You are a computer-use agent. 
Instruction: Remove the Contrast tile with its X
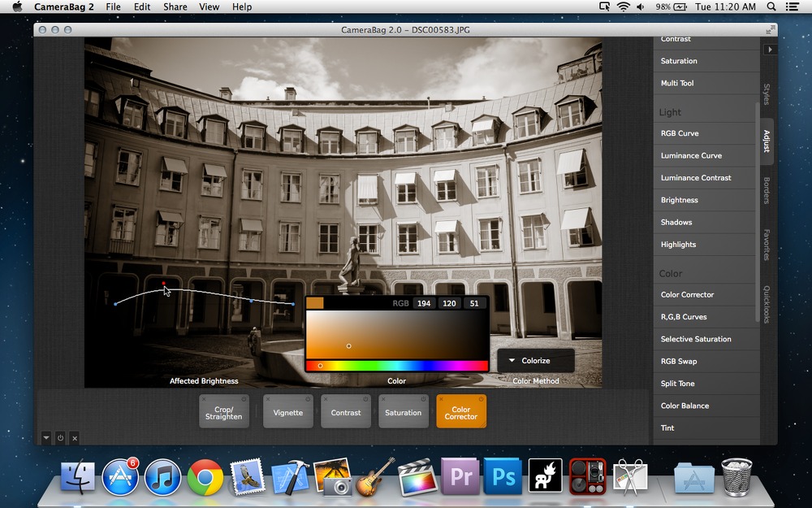[326, 399]
